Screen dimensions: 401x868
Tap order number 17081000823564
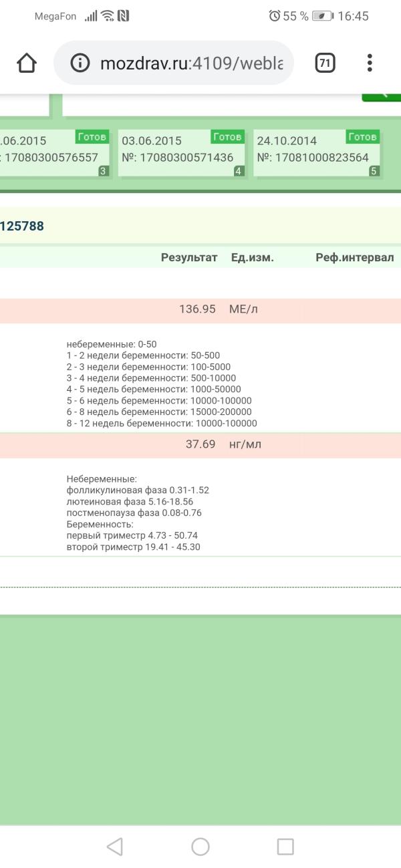tap(313, 158)
